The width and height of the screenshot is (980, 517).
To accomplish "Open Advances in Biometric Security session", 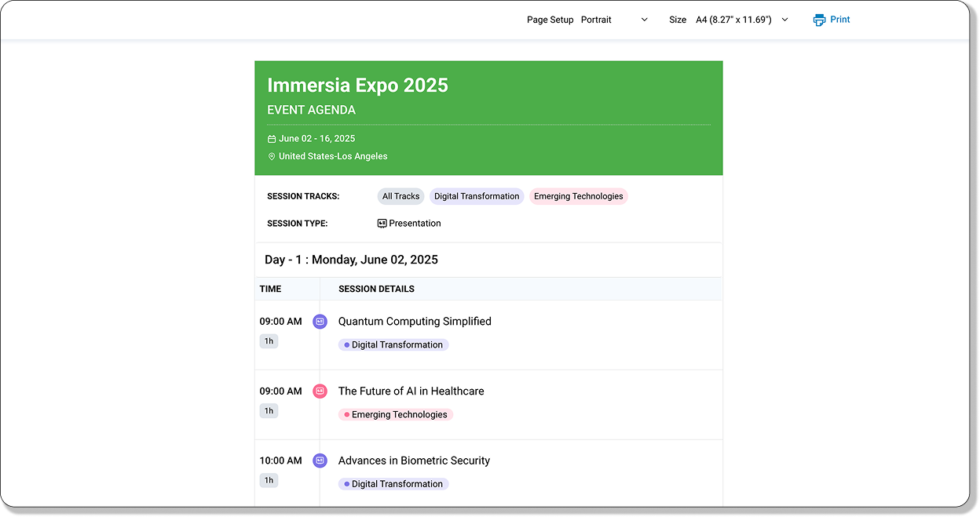I will [414, 461].
